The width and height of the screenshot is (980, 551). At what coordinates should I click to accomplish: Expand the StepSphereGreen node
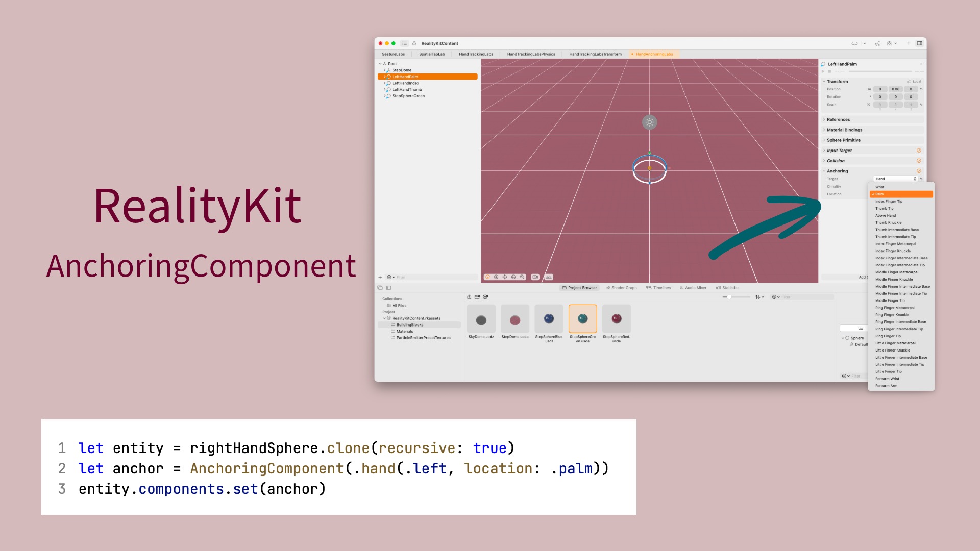[384, 96]
